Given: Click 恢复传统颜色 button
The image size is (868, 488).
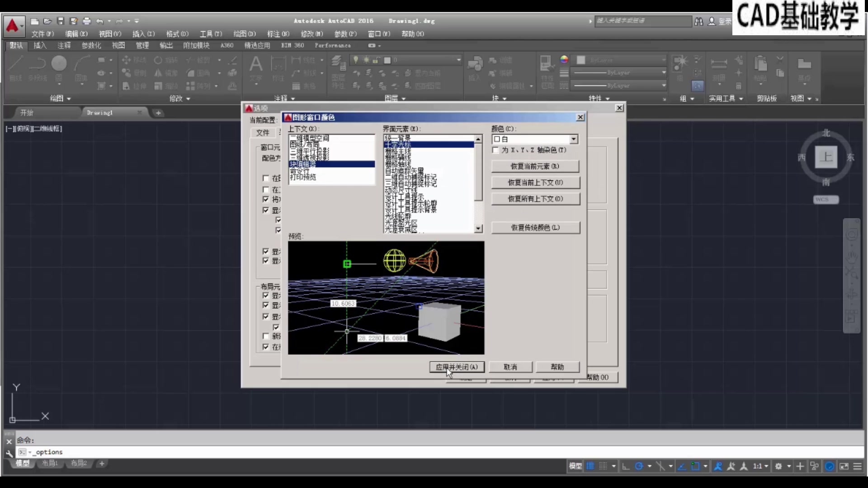Looking at the screenshot, I should [x=535, y=228].
